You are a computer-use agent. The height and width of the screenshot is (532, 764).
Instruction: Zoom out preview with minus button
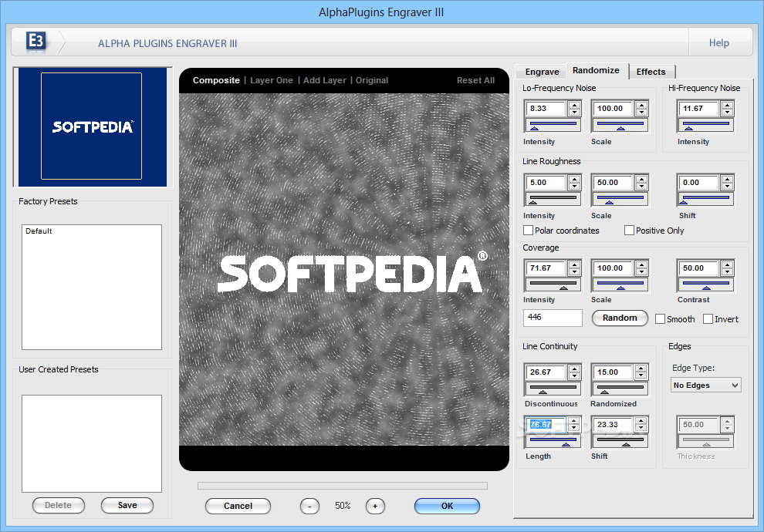[309, 507]
